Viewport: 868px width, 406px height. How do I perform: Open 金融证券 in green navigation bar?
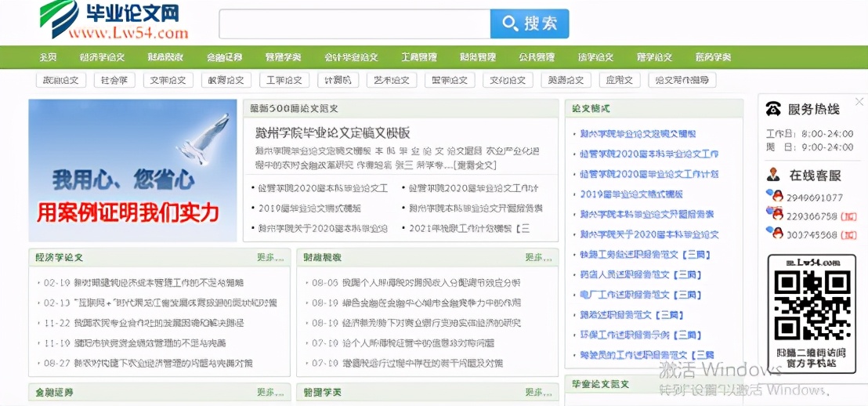point(224,57)
